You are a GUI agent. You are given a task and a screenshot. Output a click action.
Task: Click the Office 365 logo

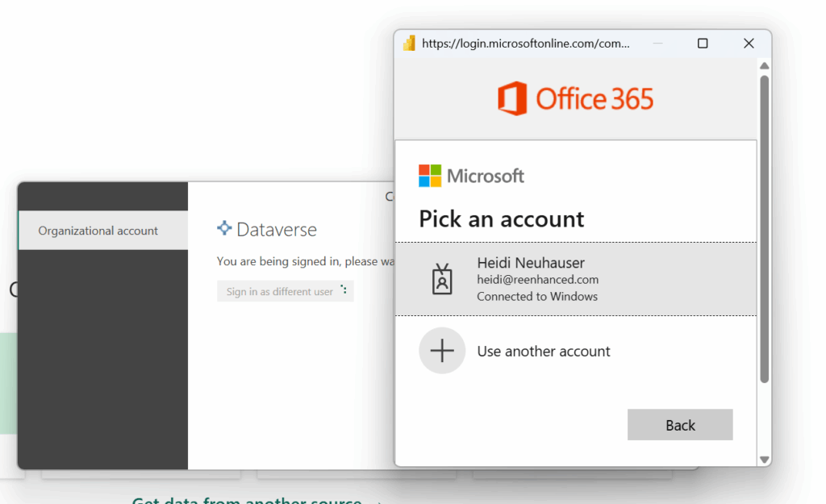point(576,98)
